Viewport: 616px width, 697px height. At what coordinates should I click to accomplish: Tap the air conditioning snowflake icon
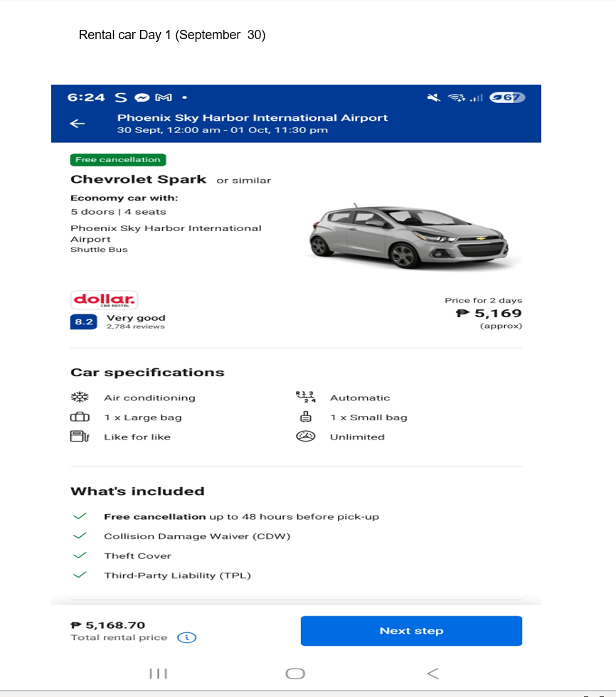[x=78, y=398]
